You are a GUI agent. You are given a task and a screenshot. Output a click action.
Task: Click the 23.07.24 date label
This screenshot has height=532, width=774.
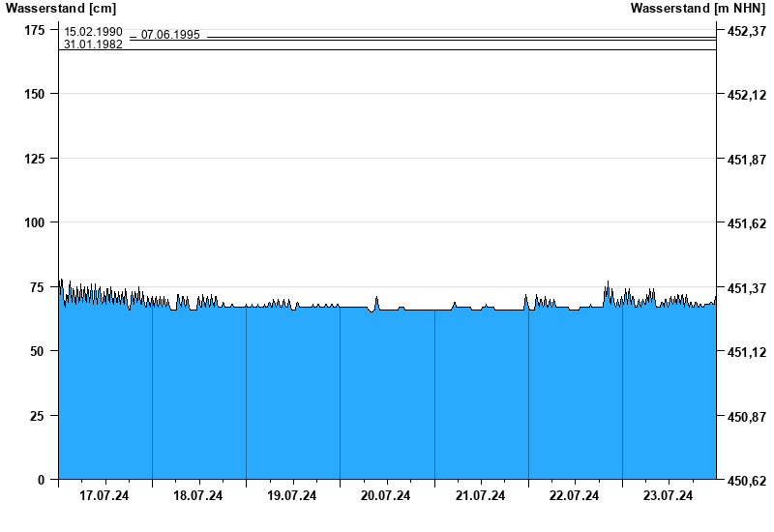coord(669,496)
